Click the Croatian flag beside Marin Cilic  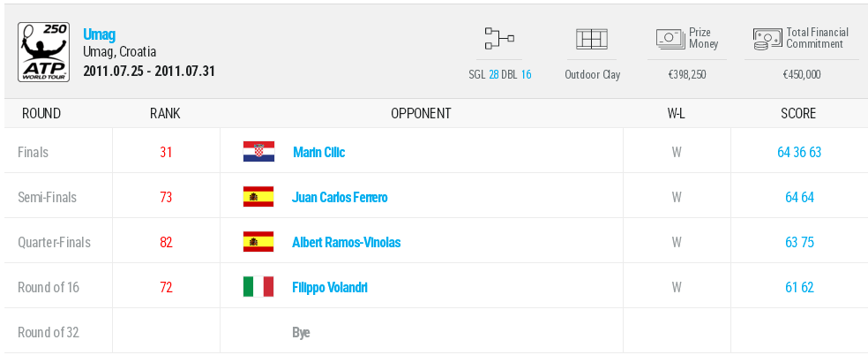click(258, 152)
